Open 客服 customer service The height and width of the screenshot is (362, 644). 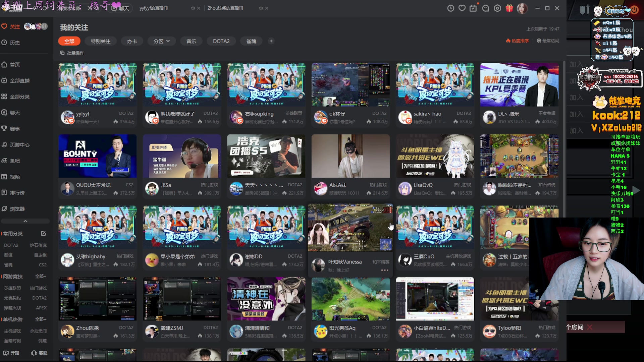pyautogui.click(x=39, y=353)
